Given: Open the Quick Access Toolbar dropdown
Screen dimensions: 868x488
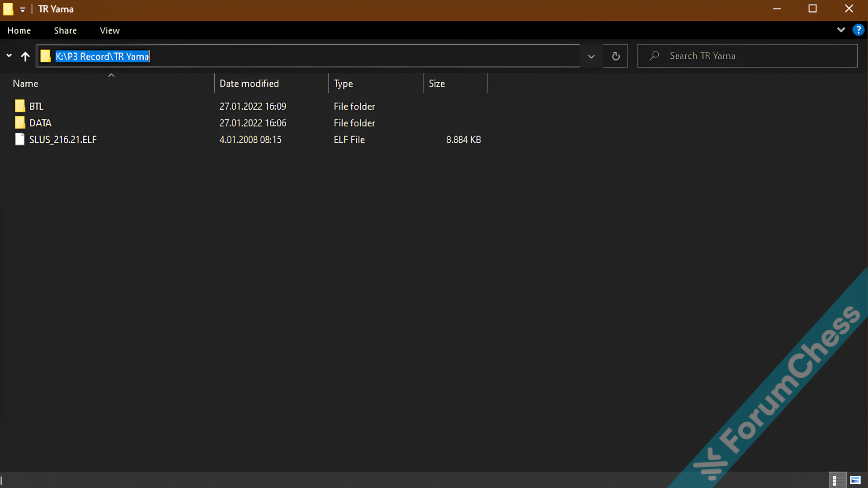Looking at the screenshot, I should coord(23,9).
